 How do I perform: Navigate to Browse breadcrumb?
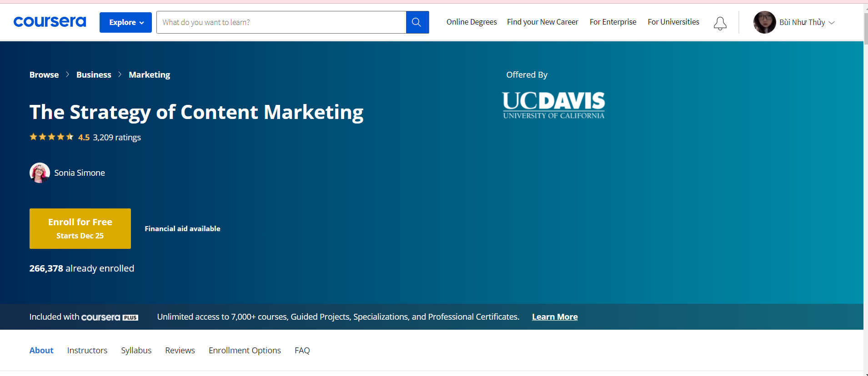click(44, 74)
